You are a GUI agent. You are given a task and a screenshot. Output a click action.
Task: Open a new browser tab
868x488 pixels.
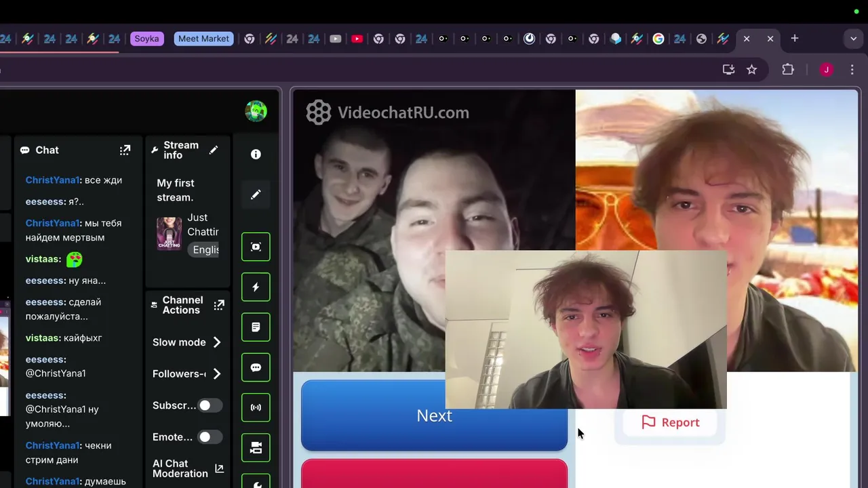(x=794, y=39)
